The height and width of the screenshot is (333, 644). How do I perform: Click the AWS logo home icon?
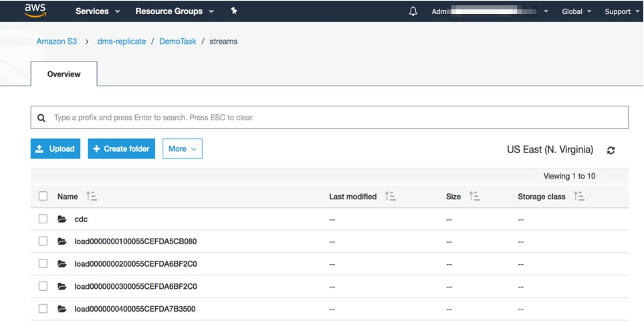click(x=35, y=11)
